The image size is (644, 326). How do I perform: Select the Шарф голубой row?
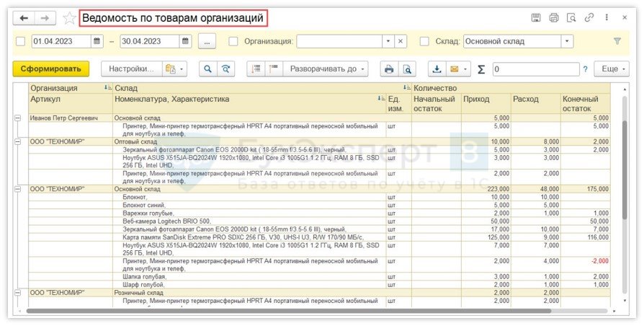tap(320, 284)
